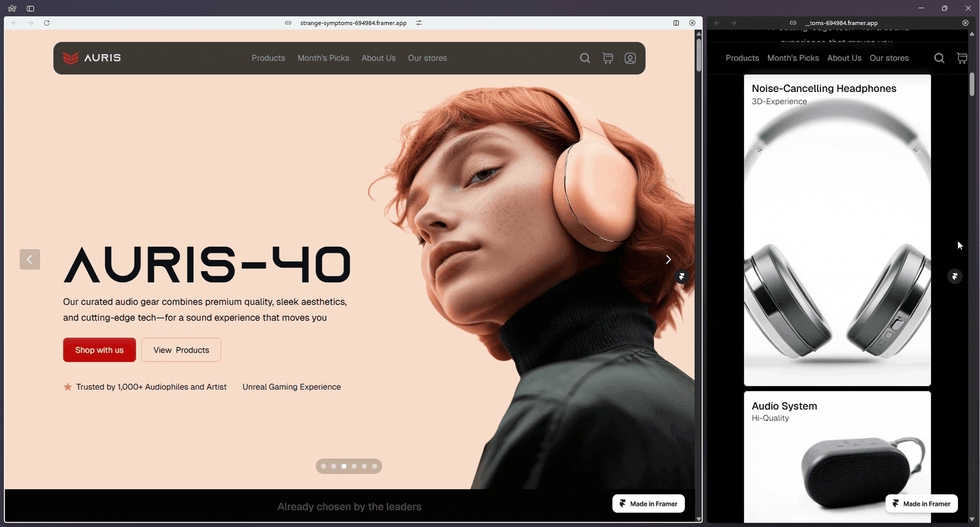Open the Noise-Cancelling Headphones product card
Viewport: 980px width, 527px height.
(x=837, y=230)
